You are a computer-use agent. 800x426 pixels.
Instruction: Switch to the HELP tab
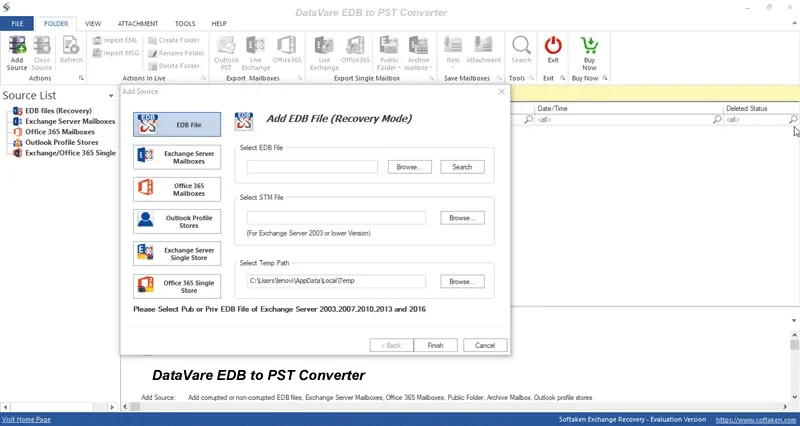click(219, 23)
